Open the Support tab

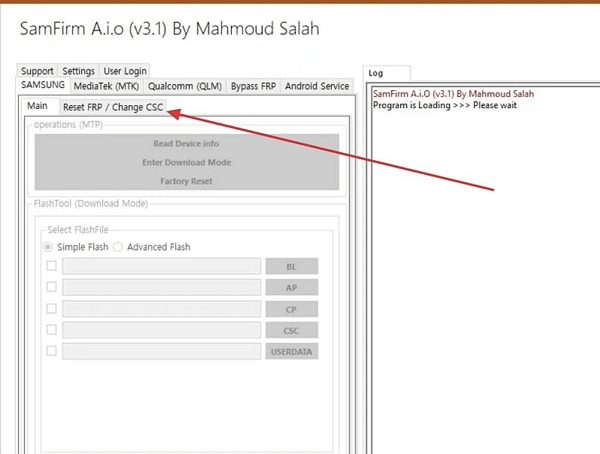37,71
